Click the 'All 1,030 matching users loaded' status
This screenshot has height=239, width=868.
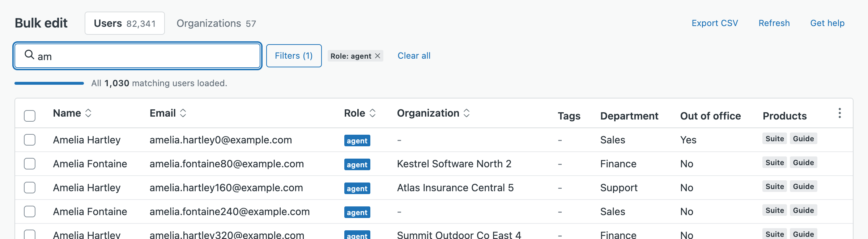click(x=159, y=83)
